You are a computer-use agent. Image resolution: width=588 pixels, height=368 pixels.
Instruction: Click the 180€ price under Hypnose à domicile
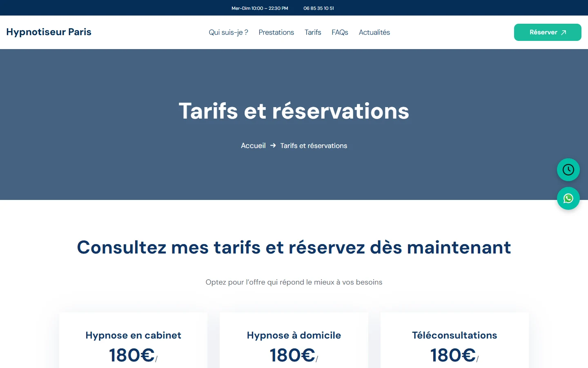pos(292,355)
